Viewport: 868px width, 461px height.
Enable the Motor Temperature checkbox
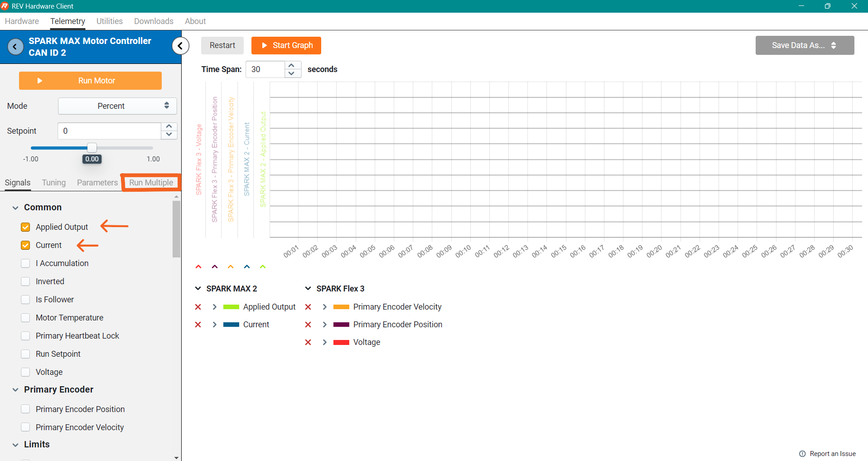coord(26,318)
